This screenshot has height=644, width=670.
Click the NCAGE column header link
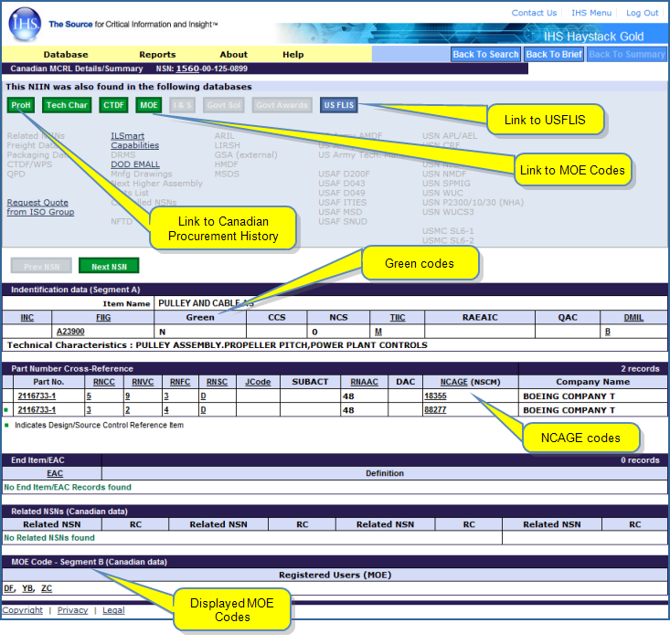[453, 382]
